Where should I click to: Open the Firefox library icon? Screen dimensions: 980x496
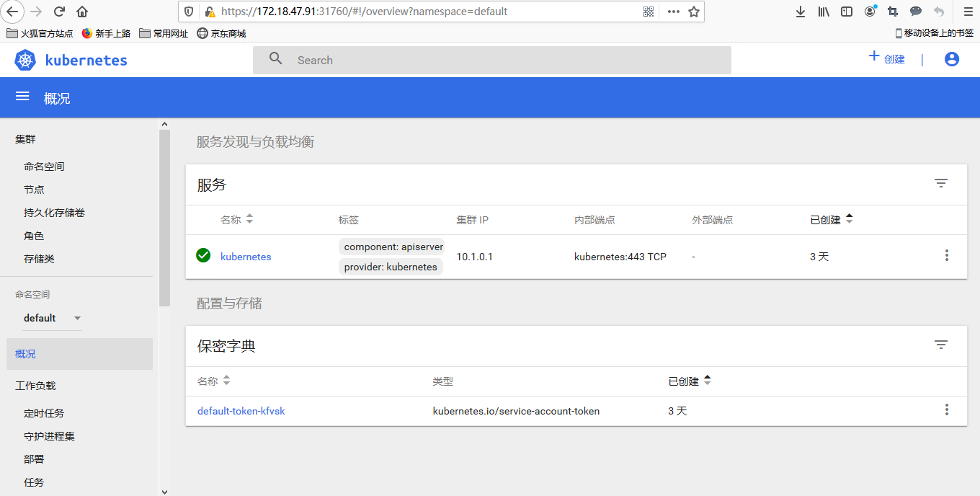[x=824, y=12]
